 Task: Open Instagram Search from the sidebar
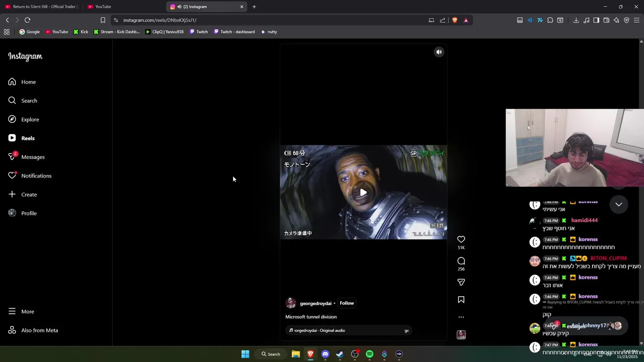coord(23,101)
